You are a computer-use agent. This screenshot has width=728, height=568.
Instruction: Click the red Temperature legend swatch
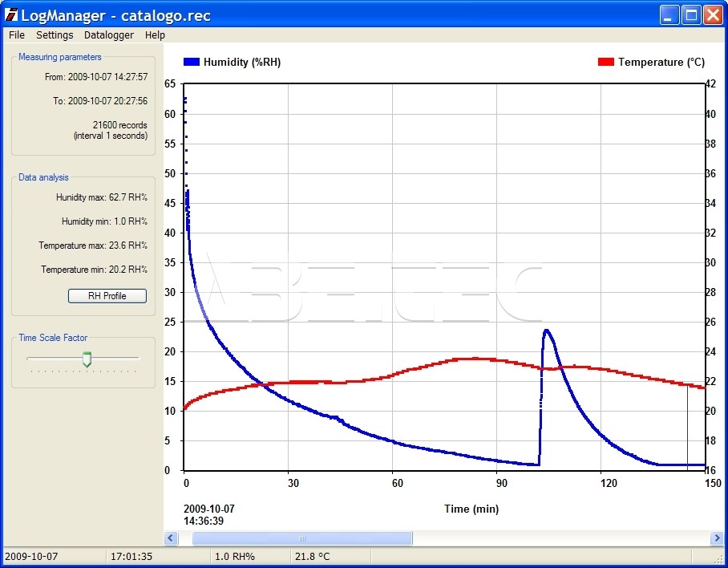(605, 62)
